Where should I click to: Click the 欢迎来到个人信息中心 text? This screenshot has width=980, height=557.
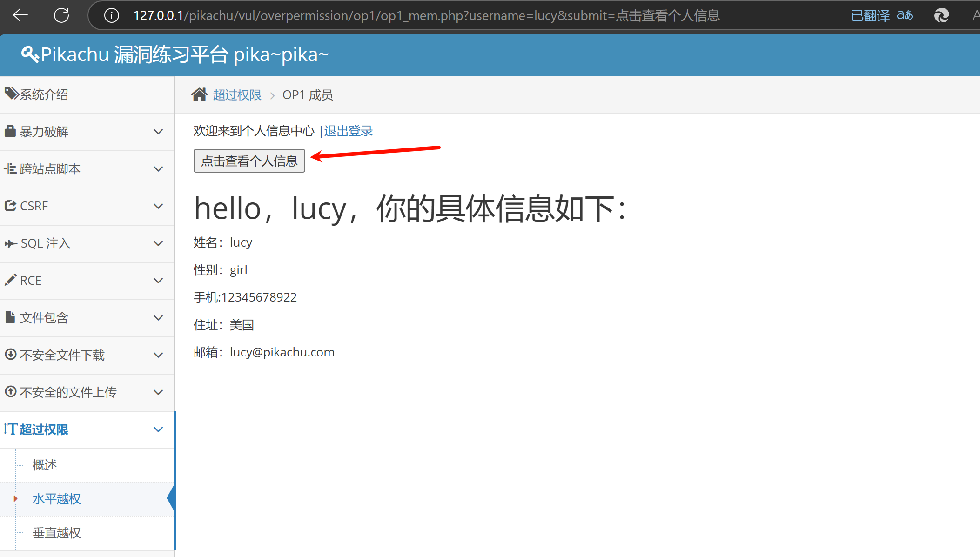click(x=254, y=131)
